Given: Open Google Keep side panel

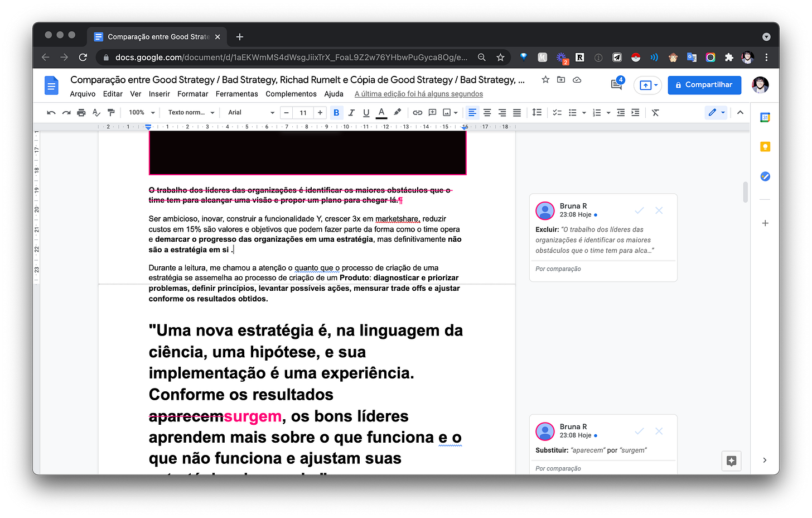Looking at the screenshot, I should tap(765, 147).
